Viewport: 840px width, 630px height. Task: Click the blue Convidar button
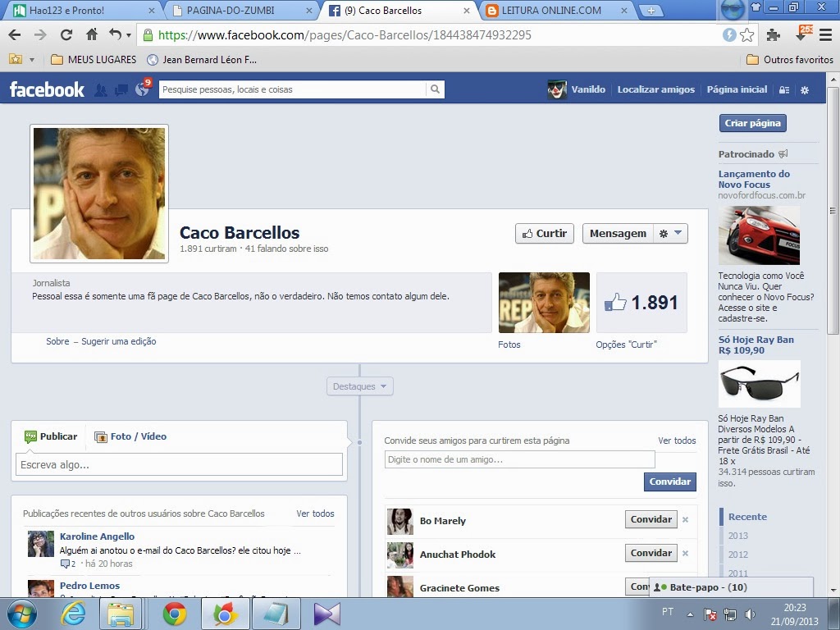pyautogui.click(x=669, y=482)
